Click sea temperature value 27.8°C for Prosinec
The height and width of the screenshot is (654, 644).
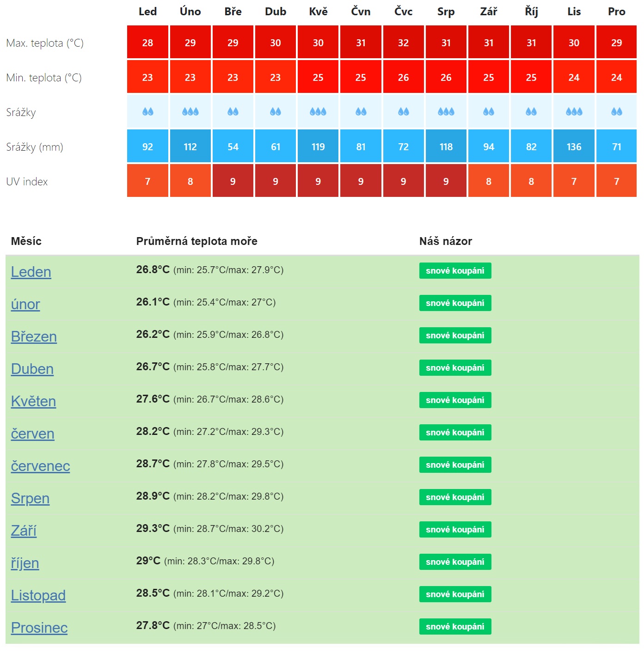(x=153, y=625)
